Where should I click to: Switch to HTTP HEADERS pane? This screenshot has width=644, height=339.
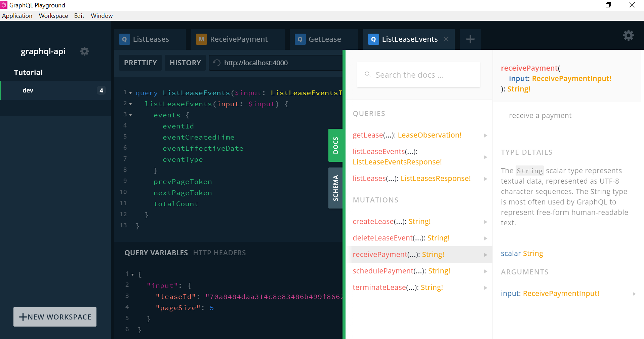click(x=219, y=253)
